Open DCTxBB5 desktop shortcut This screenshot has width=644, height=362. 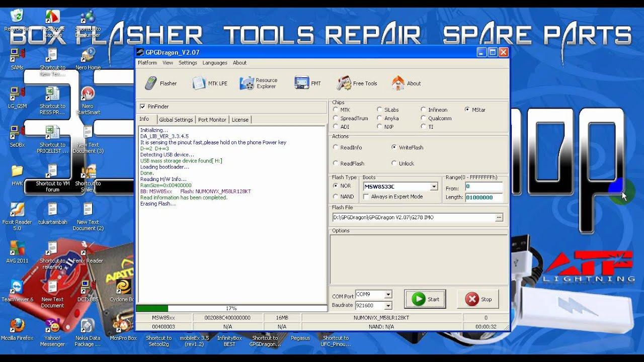(88, 291)
